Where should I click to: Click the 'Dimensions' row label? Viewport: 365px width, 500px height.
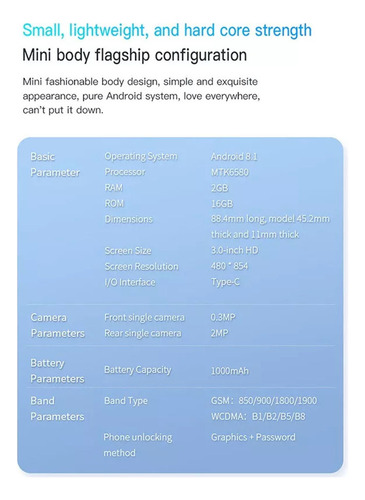pyautogui.click(x=128, y=219)
